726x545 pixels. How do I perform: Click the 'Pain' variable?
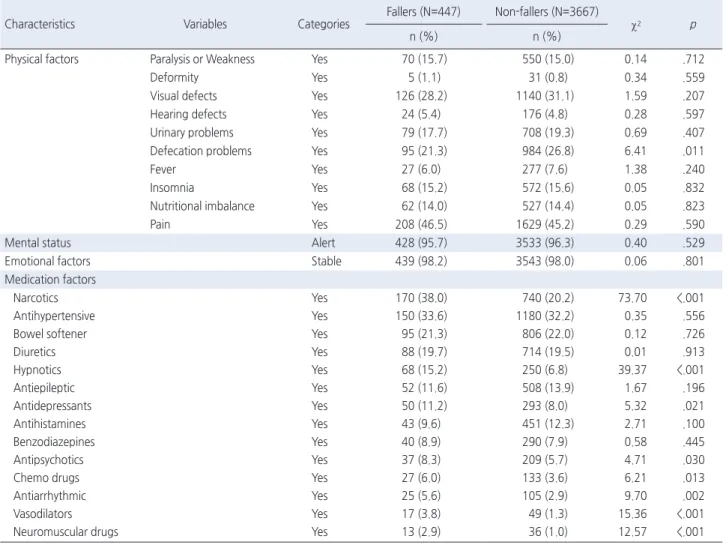click(x=160, y=225)
